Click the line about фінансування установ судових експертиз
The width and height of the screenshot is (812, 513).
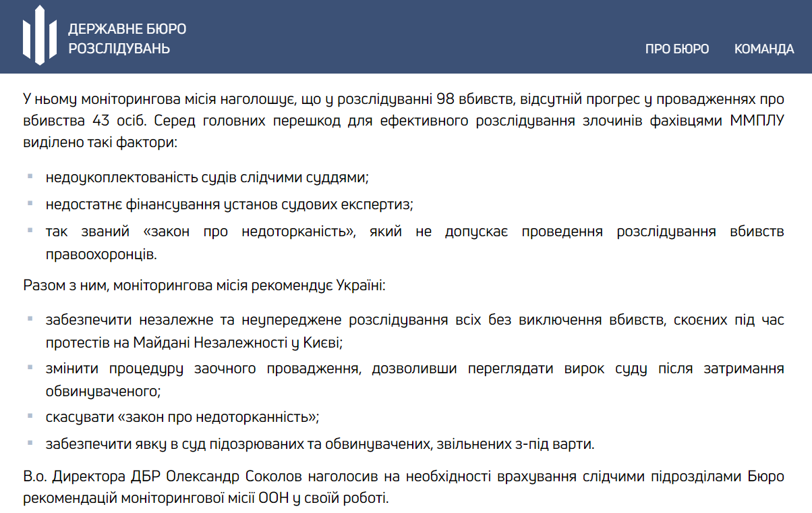coord(229,204)
